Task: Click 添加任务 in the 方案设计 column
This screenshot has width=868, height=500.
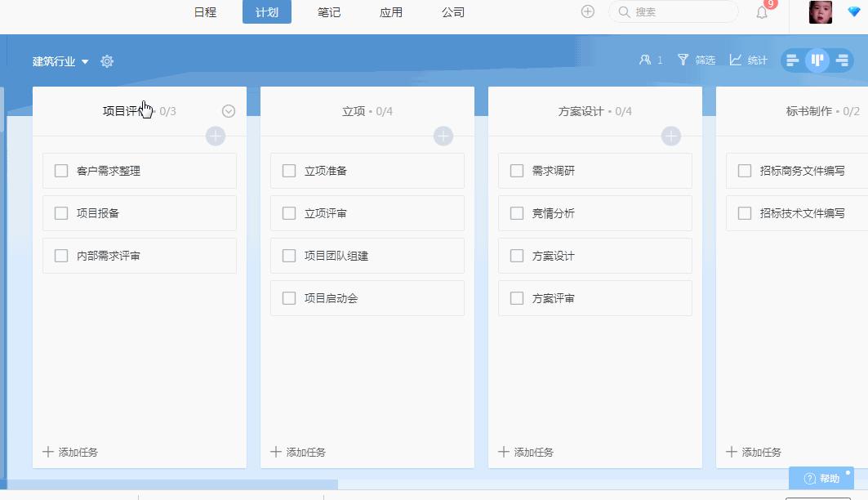Action: (x=526, y=452)
